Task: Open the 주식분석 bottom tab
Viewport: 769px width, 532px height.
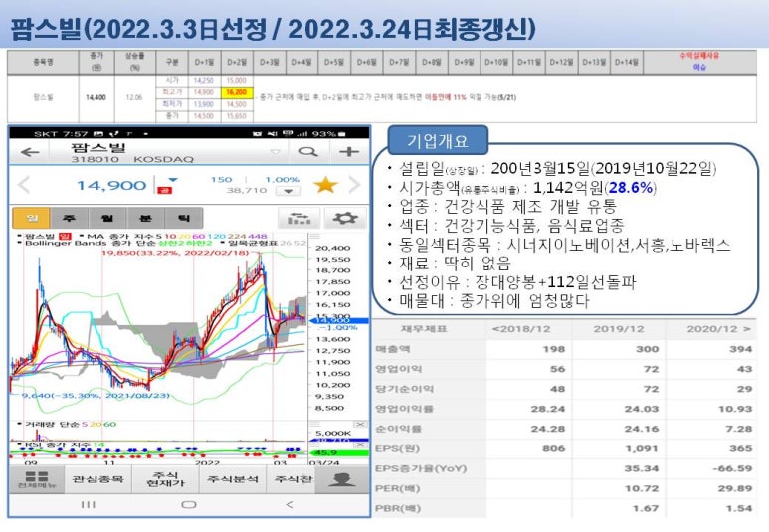Action: click(x=233, y=479)
